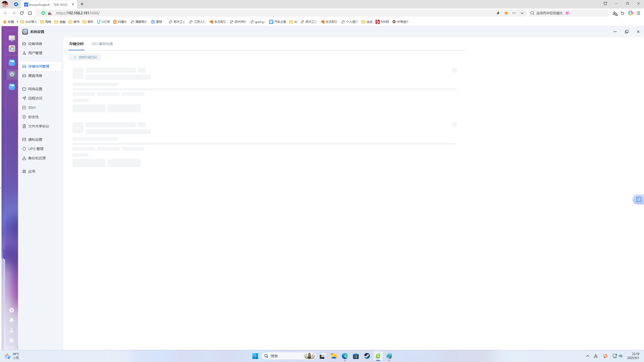Open 硬盘信息 in the settings sidebar
This screenshot has width=644, height=362.
point(35,76)
